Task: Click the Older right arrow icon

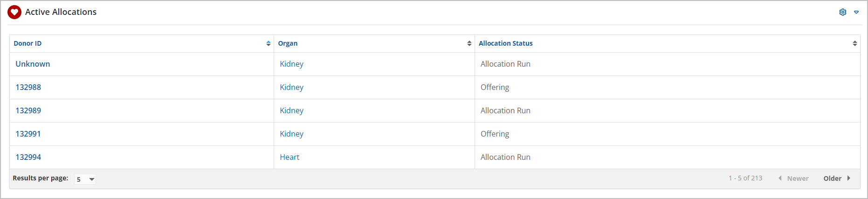Action: [x=849, y=178]
